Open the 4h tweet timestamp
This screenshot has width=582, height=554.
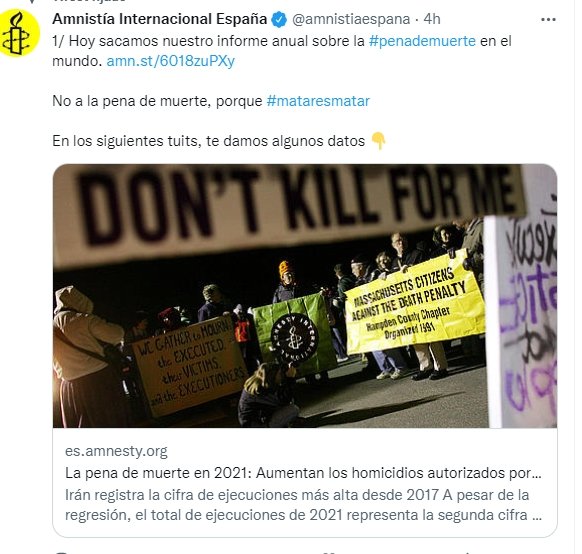(x=432, y=19)
